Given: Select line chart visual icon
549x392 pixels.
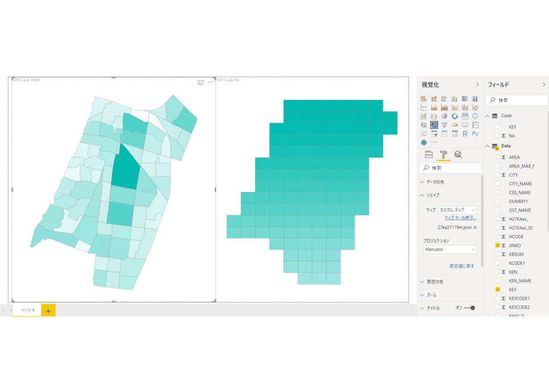Looking at the screenshot, I should coord(424,108).
